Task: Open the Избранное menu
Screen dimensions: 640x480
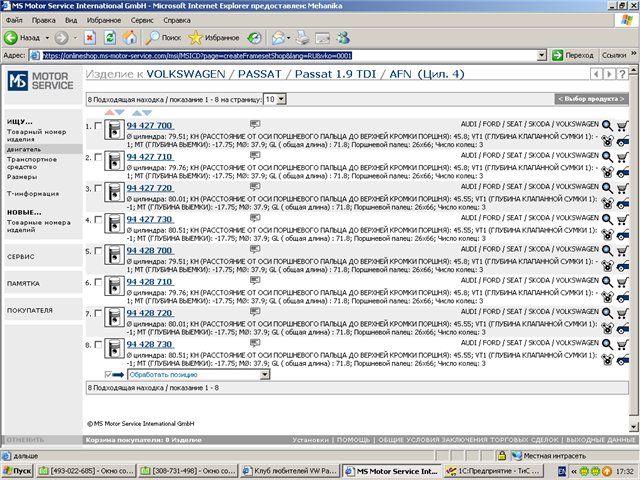Action: click(x=104, y=20)
